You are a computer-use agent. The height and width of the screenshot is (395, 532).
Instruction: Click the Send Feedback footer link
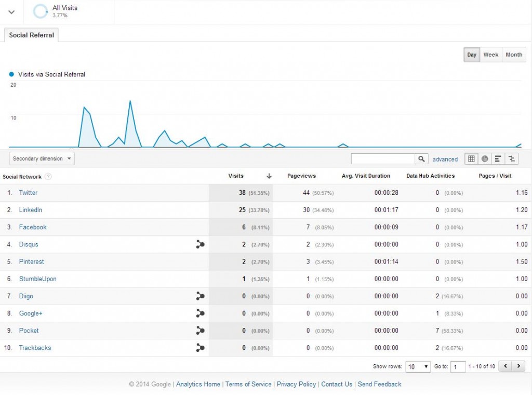click(379, 384)
